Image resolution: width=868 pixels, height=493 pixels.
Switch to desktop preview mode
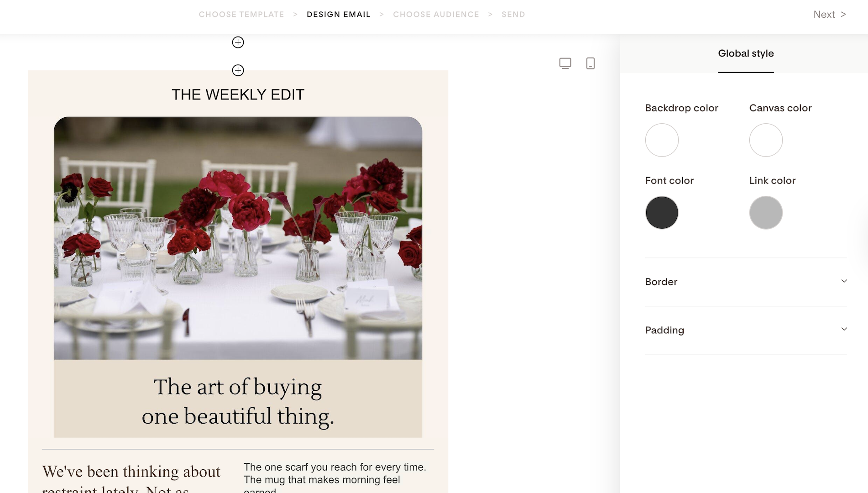click(x=565, y=63)
